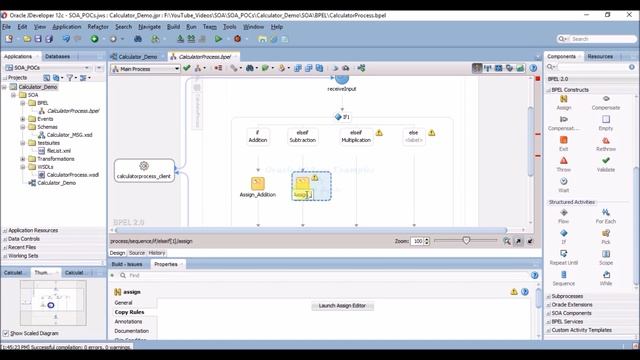Select Copy Rules properties section
This screenshot has height=360, width=640.
tap(129, 312)
